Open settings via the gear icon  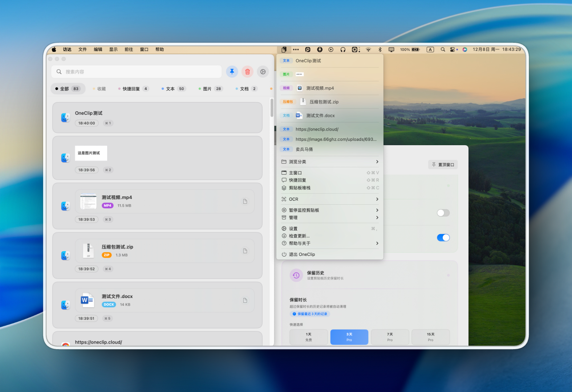pos(263,72)
